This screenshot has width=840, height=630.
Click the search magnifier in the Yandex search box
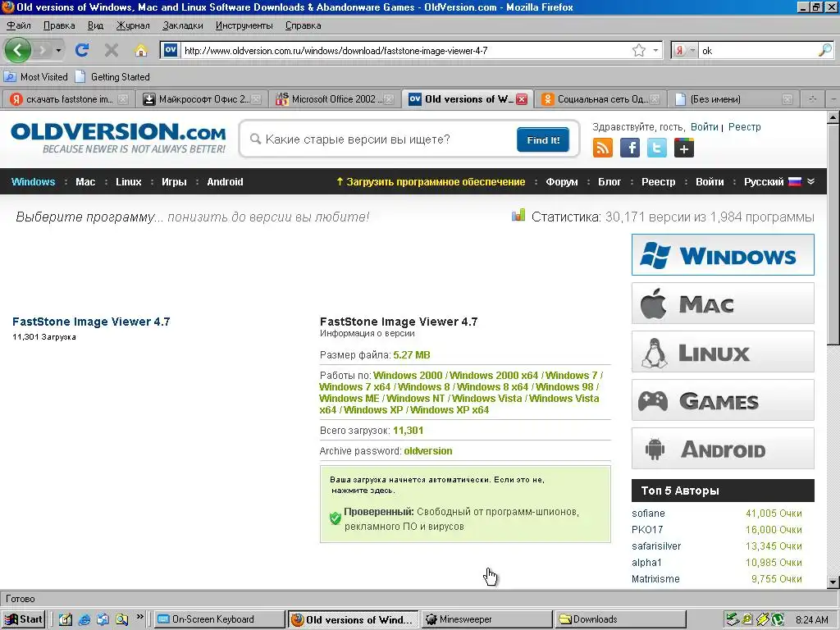825,50
